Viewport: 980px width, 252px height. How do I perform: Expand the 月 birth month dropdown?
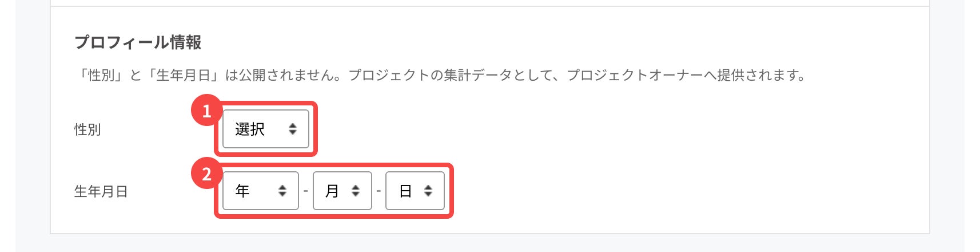tap(342, 191)
